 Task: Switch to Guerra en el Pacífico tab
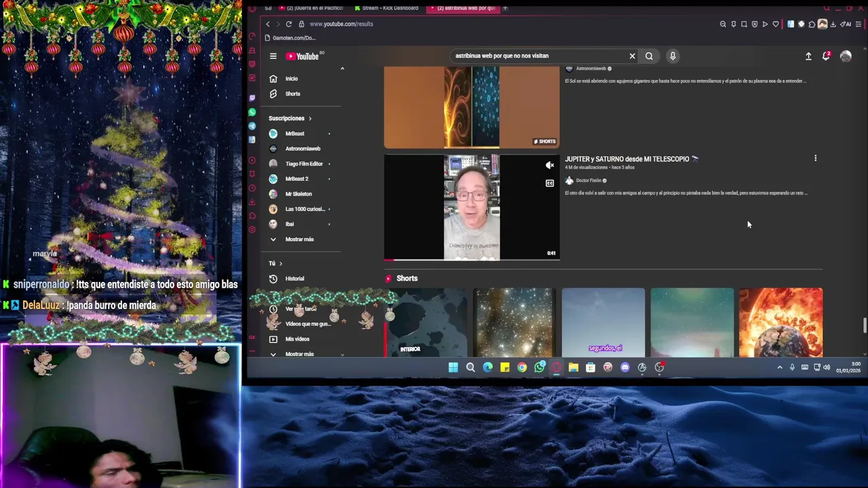(311, 8)
